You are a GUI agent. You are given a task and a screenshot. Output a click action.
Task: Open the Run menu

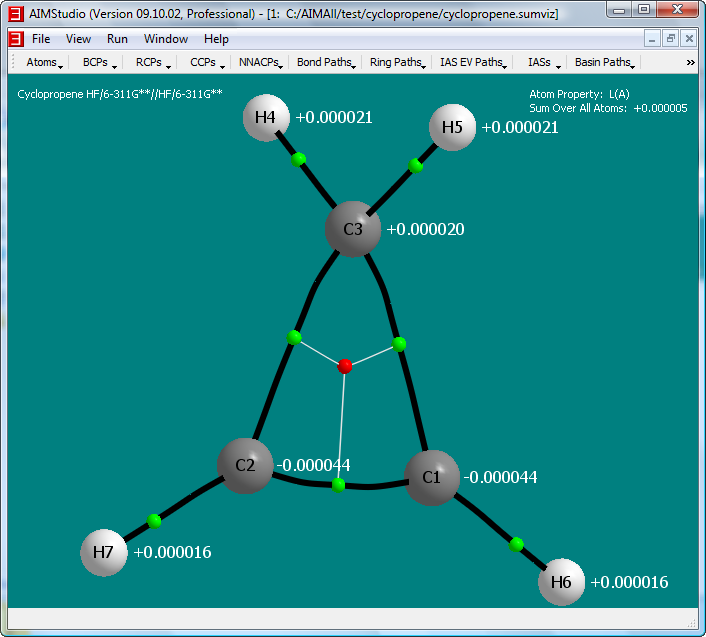point(117,39)
